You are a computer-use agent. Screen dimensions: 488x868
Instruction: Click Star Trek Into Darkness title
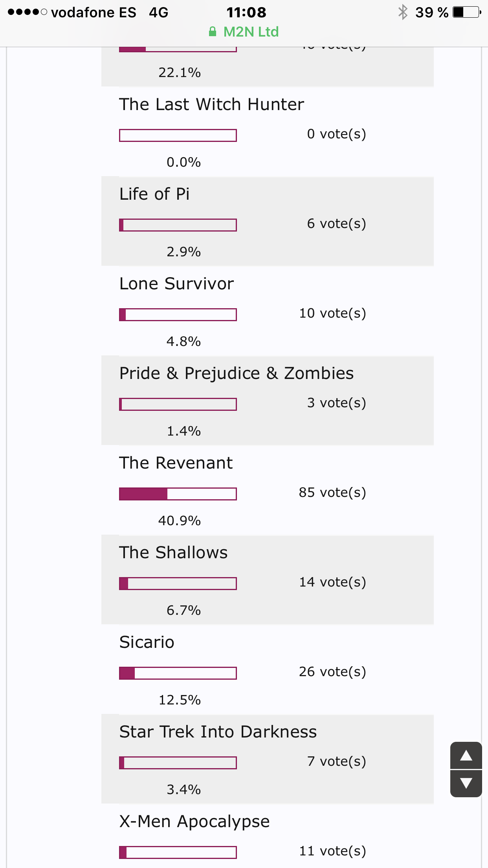click(x=218, y=732)
